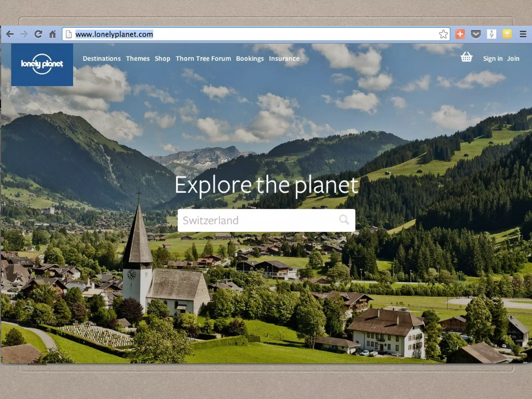
Task: Click the magnifying glass search icon
Action: click(344, 220)
